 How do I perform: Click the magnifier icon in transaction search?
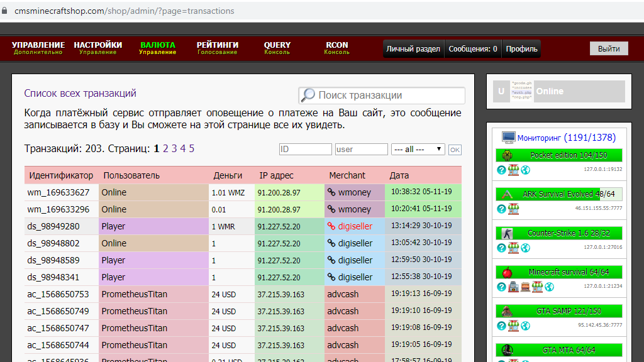pos(308,96)
